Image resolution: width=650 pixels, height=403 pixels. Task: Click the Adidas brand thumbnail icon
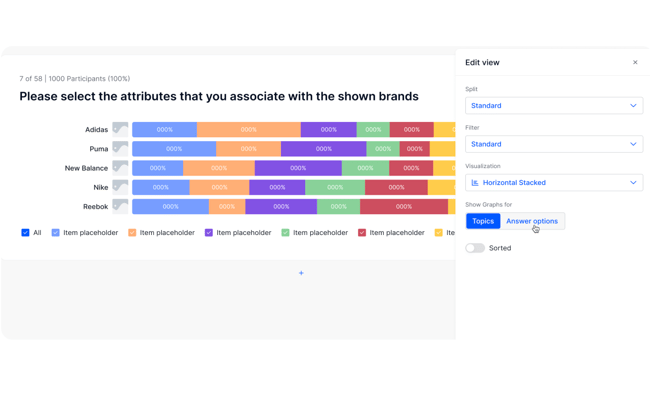coord(120,129)
